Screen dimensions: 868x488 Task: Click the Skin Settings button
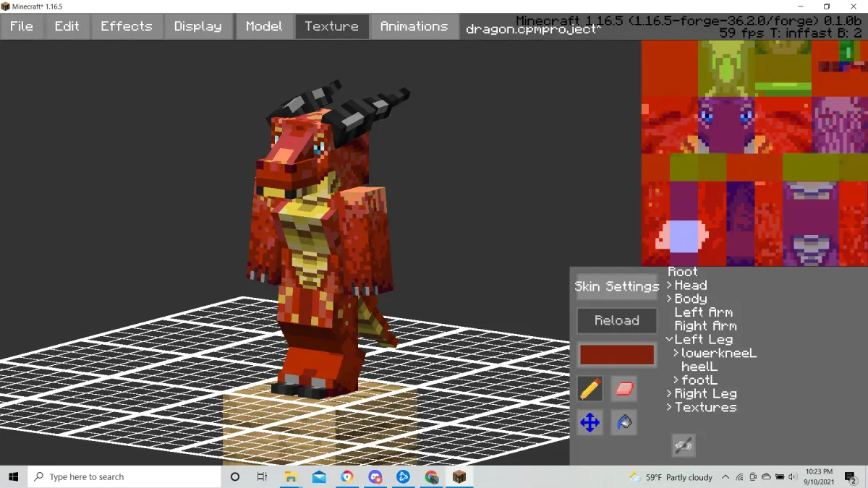[617, 286]
